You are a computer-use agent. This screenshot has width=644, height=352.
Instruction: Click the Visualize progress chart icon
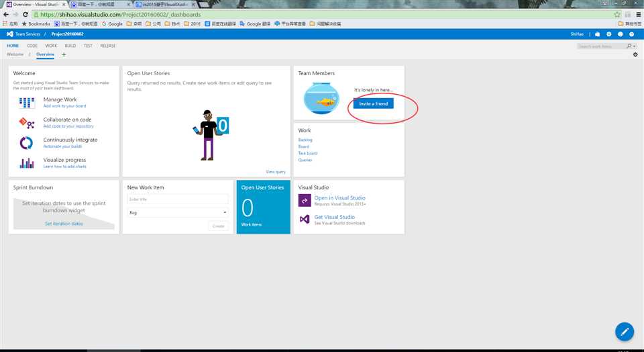point(27,163)
